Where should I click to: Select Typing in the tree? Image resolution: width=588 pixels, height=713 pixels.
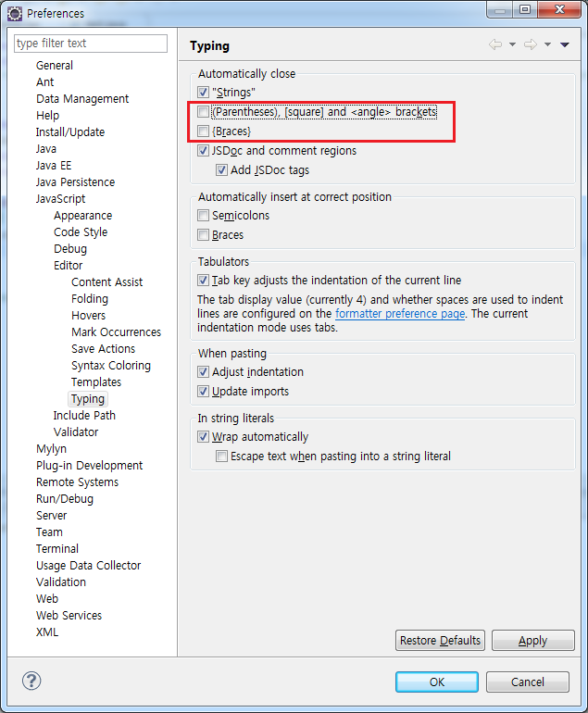coord(88,399)
